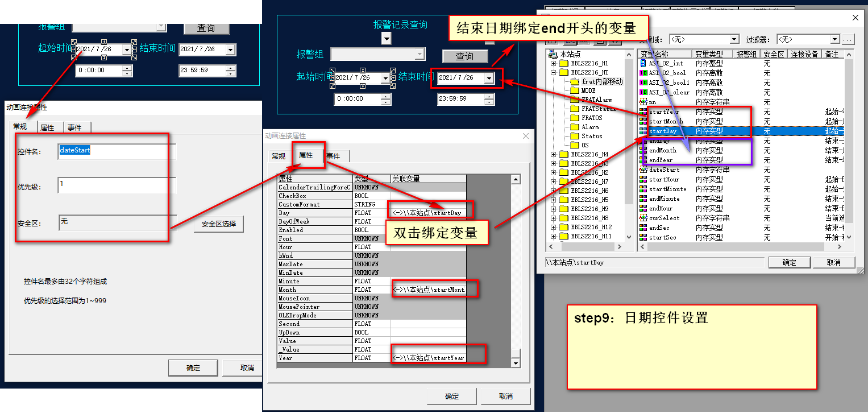868x413 pixels.
Task: Click 确定 in the property-table dialog
Action: (452, 396)
